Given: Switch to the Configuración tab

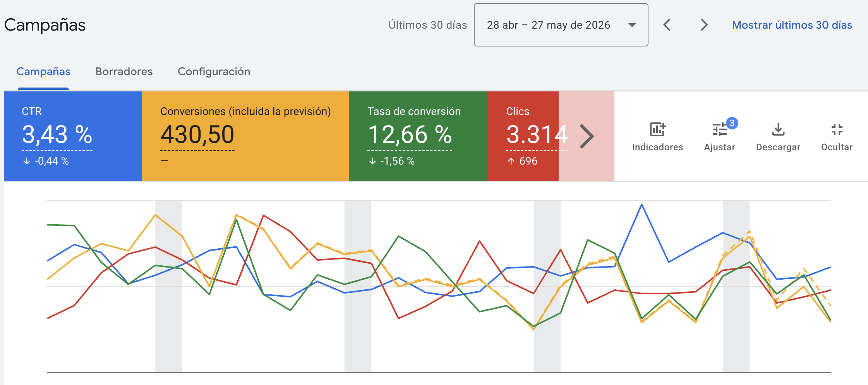Looking at the screenshot, I should [x=214, y=72].
